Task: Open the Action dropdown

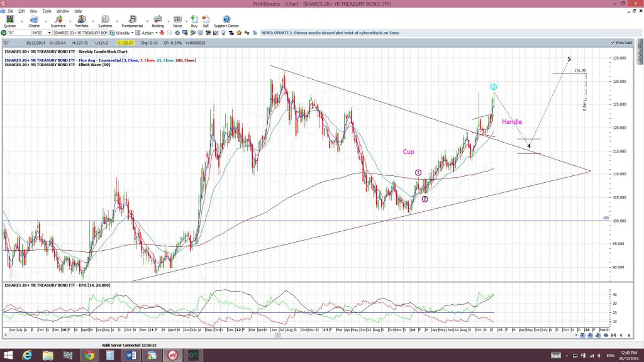Action: [x=156, y=33]
